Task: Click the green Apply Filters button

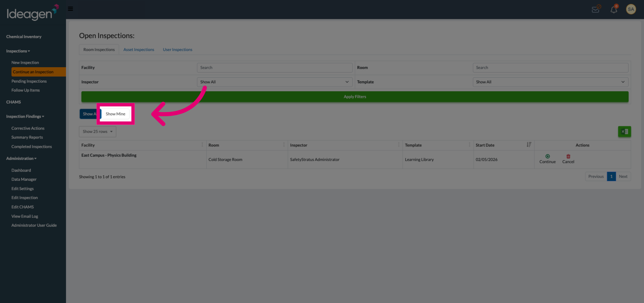Action: (x=355, y=97)
